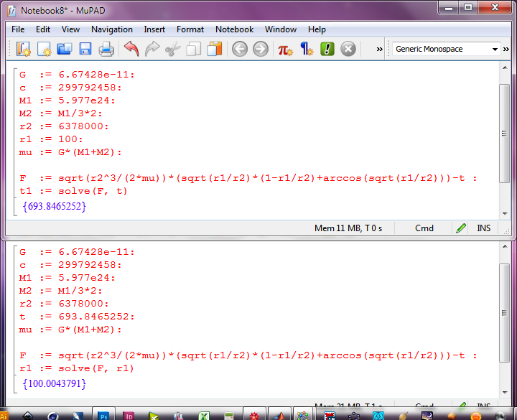Undo the last action with the red arrow
This screenshot has width=517, height=420.
[131, 50]
